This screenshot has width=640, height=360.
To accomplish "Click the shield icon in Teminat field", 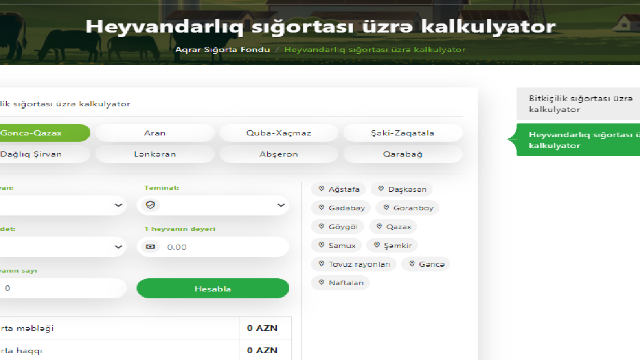I will [150, 205].
